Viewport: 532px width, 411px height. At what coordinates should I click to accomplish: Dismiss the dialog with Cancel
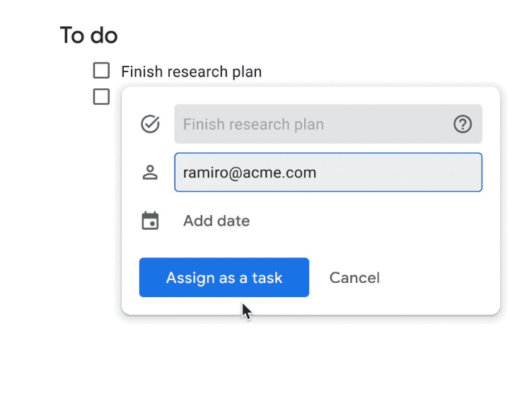(354, 277)
